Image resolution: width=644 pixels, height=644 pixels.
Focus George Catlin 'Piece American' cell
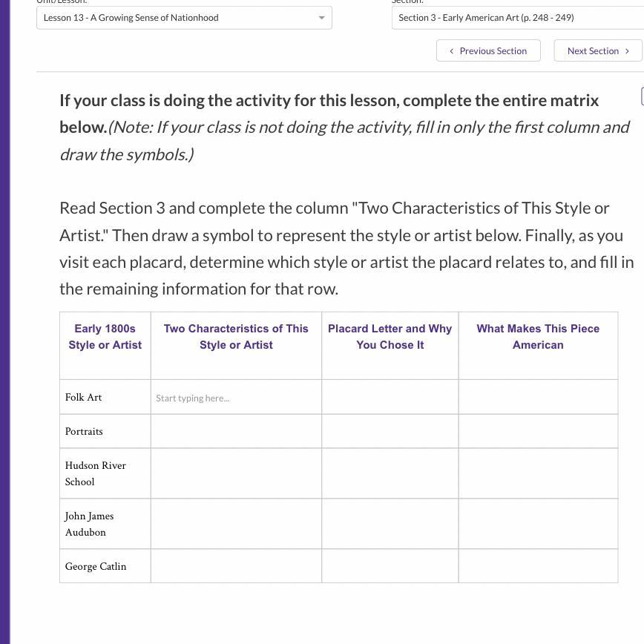click(538, 566)
